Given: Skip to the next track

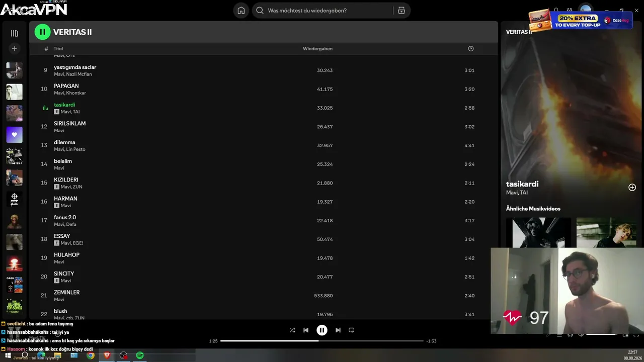Looking at the screenshot, I should click(338, 330).
